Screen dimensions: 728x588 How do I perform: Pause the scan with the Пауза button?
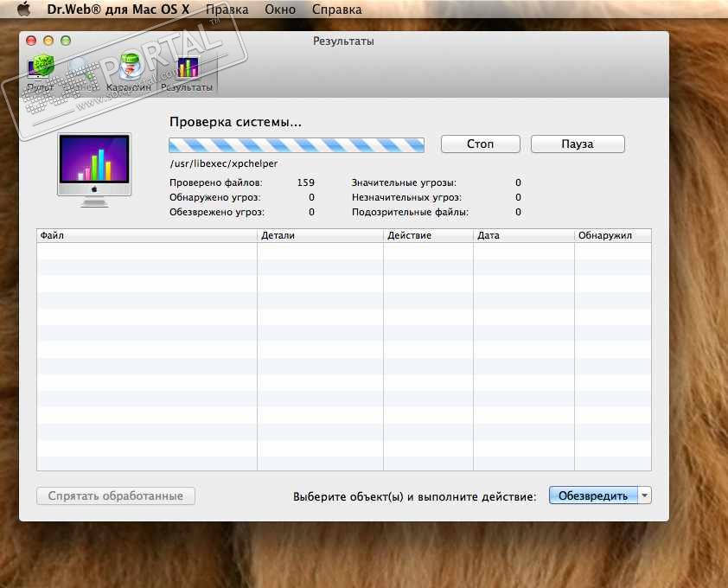(577, 144)
